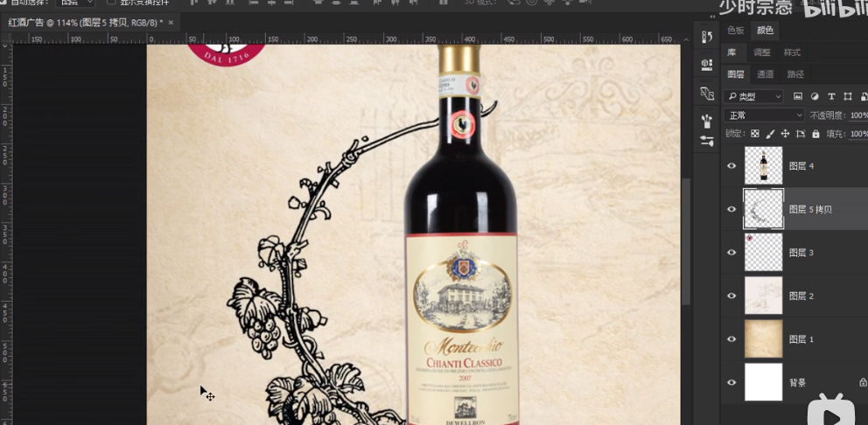868x425 pixels.
Task: Filter layers by adjustment layer icon
Action: point(815,96)
